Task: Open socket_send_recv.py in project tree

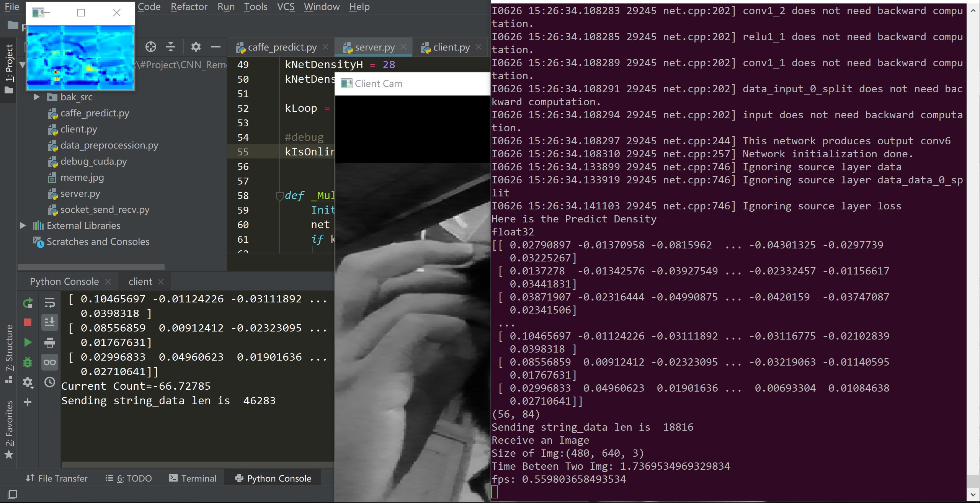Action: click(x=105, y=209)
